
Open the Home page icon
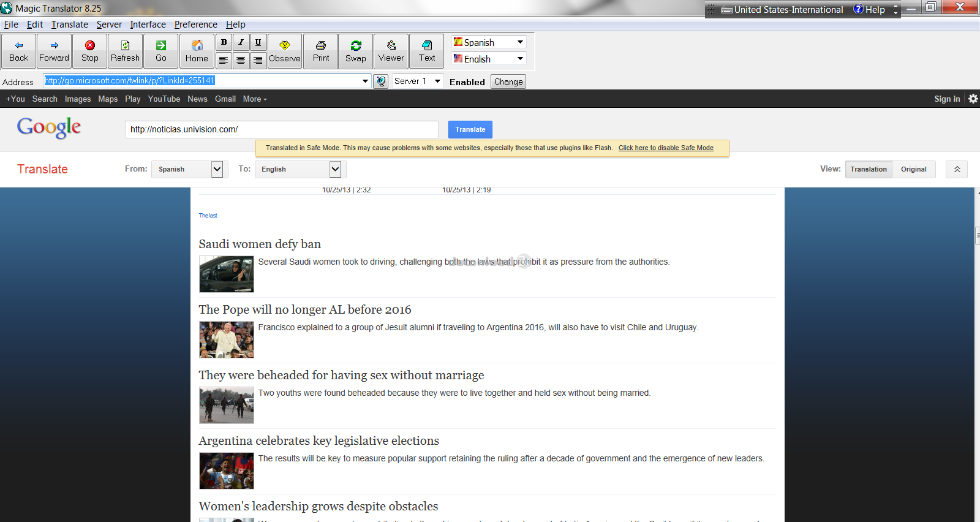[197, 51]
